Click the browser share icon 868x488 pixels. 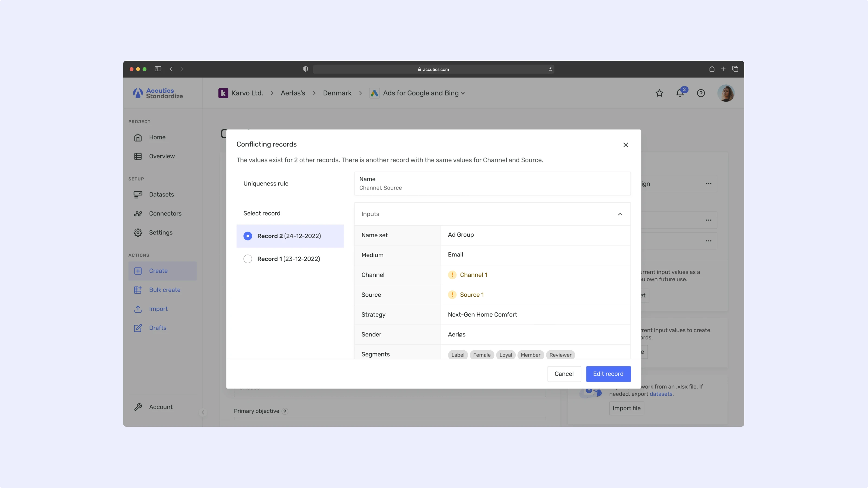point(711,69)
